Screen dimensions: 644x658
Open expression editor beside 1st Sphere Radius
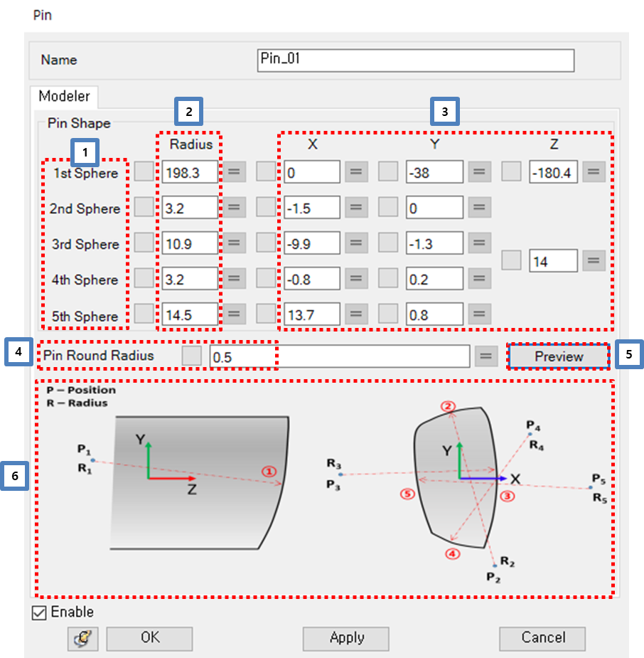point(235,171)
